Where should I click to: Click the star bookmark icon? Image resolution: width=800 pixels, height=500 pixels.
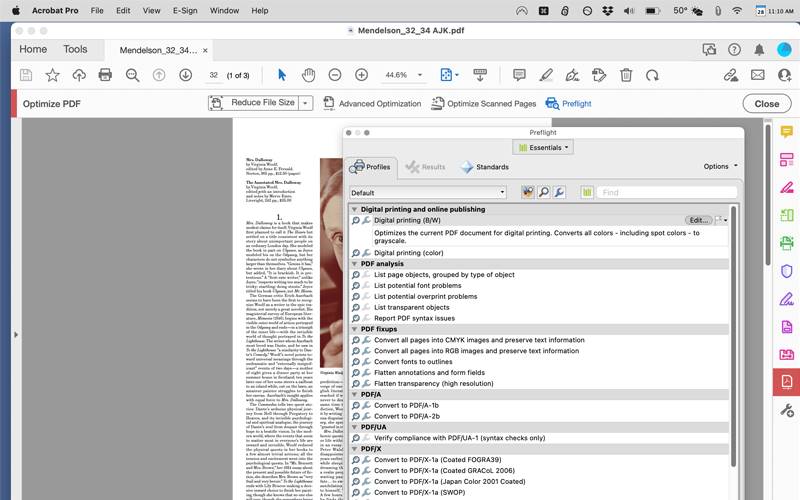pyautogui.click(x=52, y=75)
